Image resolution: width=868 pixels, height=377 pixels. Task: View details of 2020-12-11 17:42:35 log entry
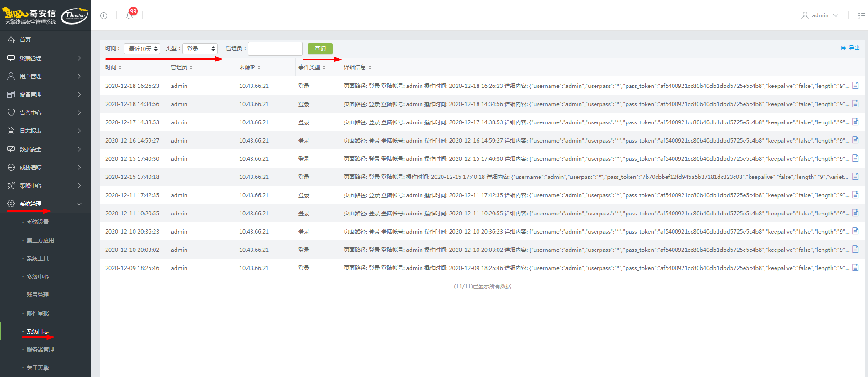(x=855, y=194)
